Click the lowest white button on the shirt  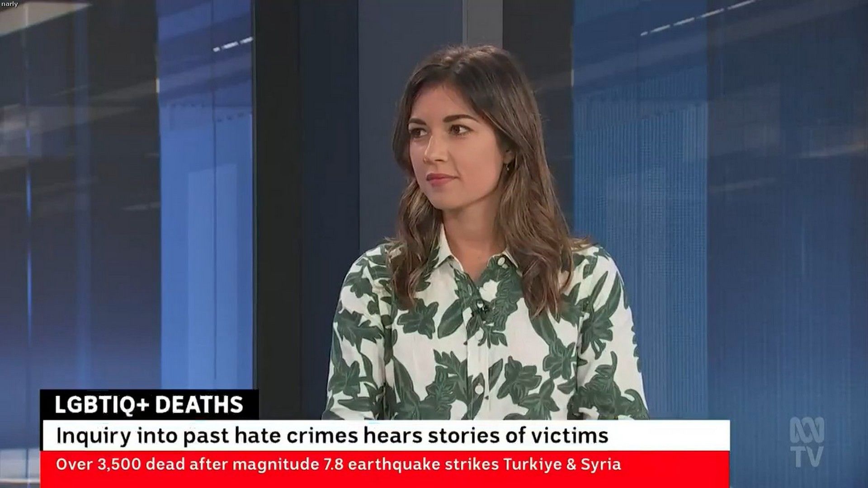click(480, 390)
